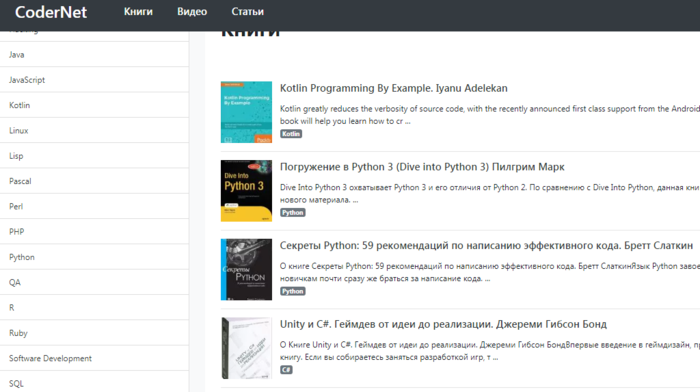The width and height of the screenshot is (700, 392).
Task: Select the Python category in sidebar
Action: 94,257
